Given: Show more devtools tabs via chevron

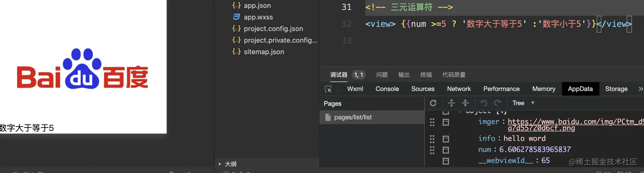Looking at the screenshot, I should coord(640,89).
